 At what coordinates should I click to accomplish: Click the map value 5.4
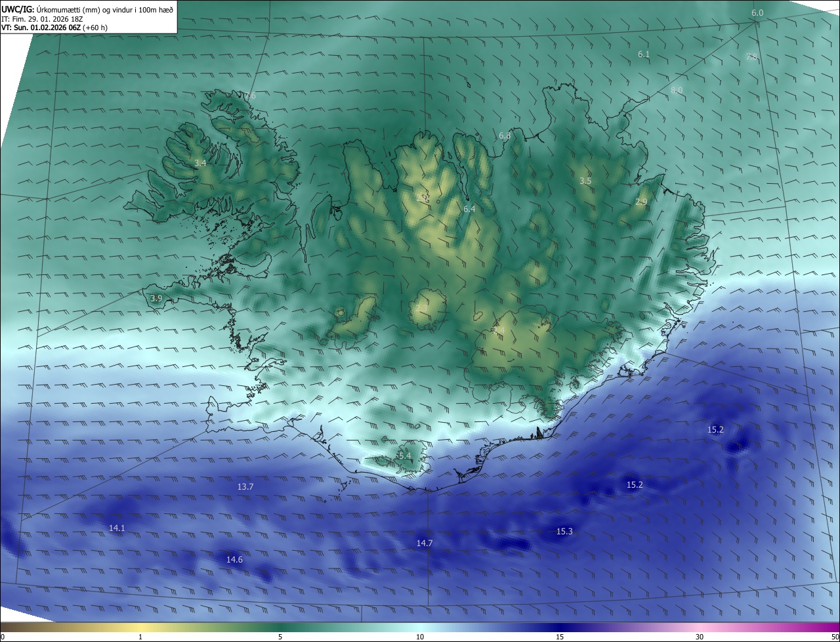404,456
